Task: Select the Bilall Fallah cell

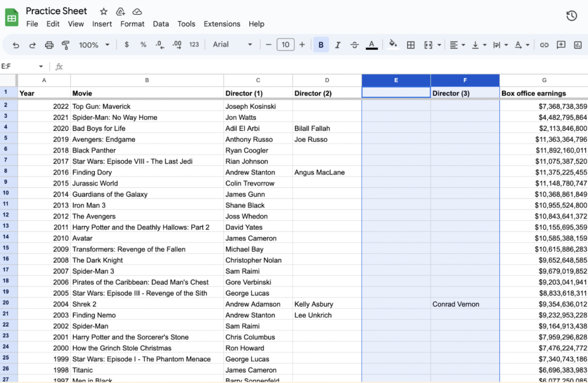Action: (x=327, y=128)
